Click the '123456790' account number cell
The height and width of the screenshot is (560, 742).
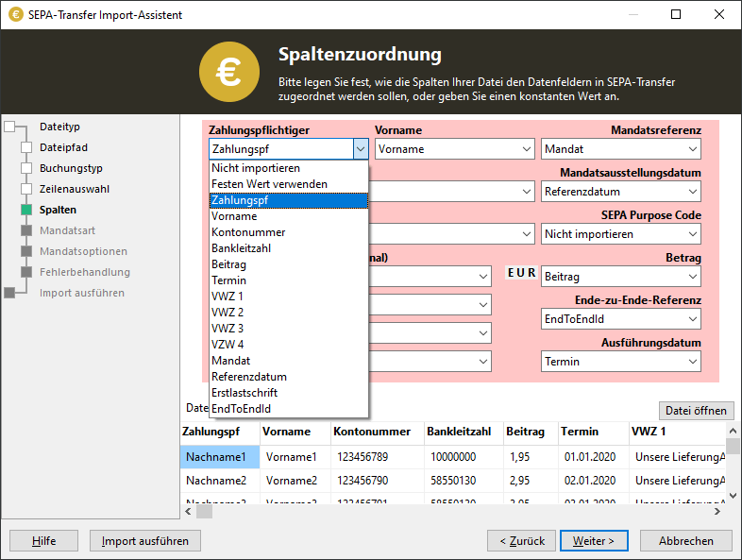click(378, 481)
